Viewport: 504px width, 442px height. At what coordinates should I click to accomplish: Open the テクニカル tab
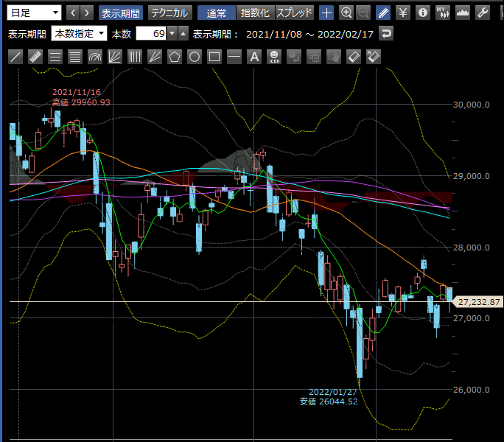coord(170,13)
